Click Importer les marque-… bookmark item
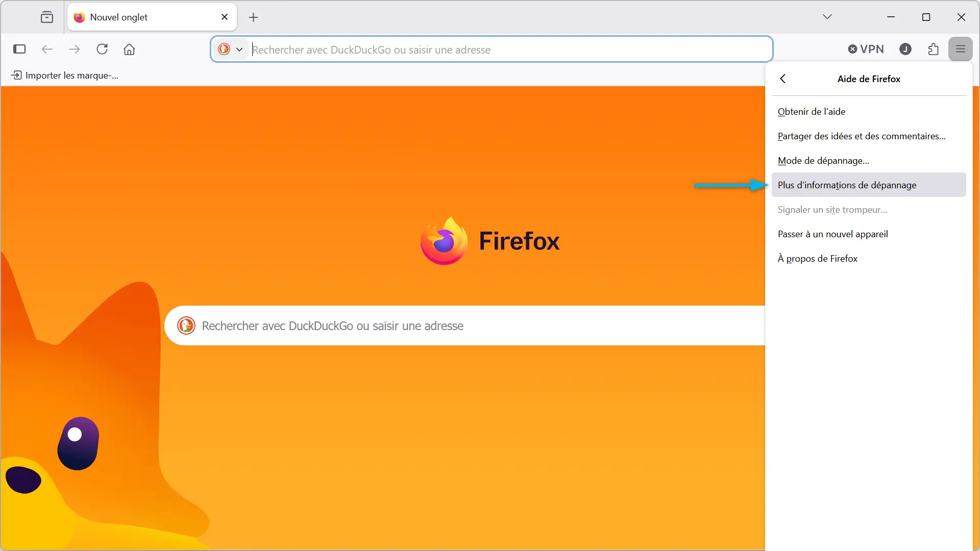 pos(65,76)
